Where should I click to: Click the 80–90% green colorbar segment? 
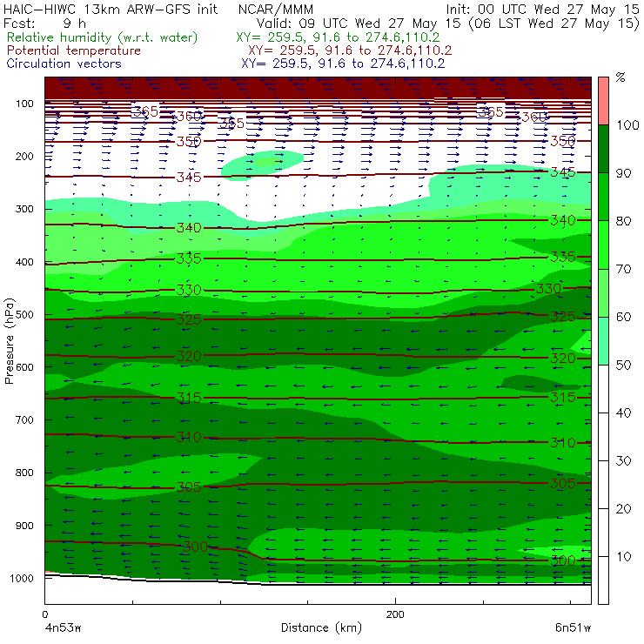coord(603,197)
